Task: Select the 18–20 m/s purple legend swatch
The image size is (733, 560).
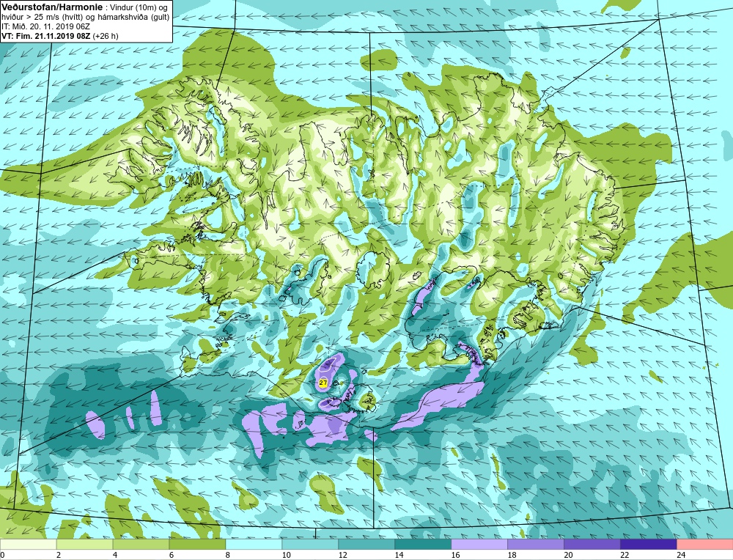Action: 536,545
